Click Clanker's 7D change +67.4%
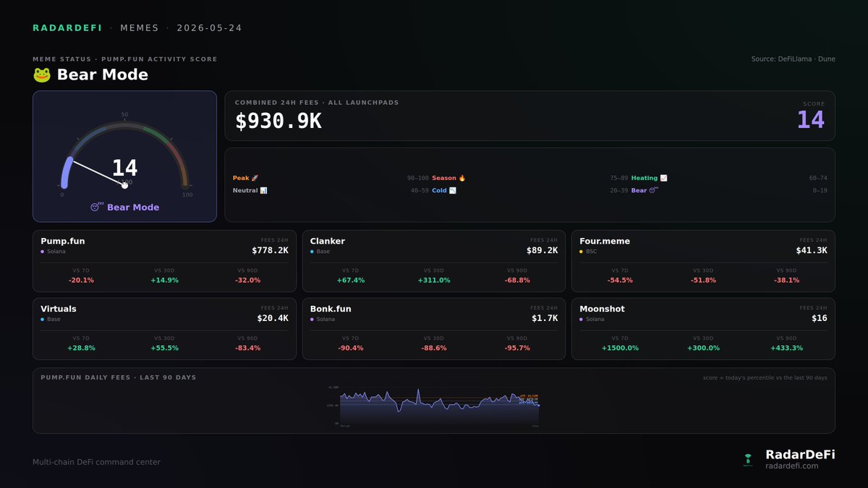Image resolution: width=868 pixels, height=488 pixels. 351,281
